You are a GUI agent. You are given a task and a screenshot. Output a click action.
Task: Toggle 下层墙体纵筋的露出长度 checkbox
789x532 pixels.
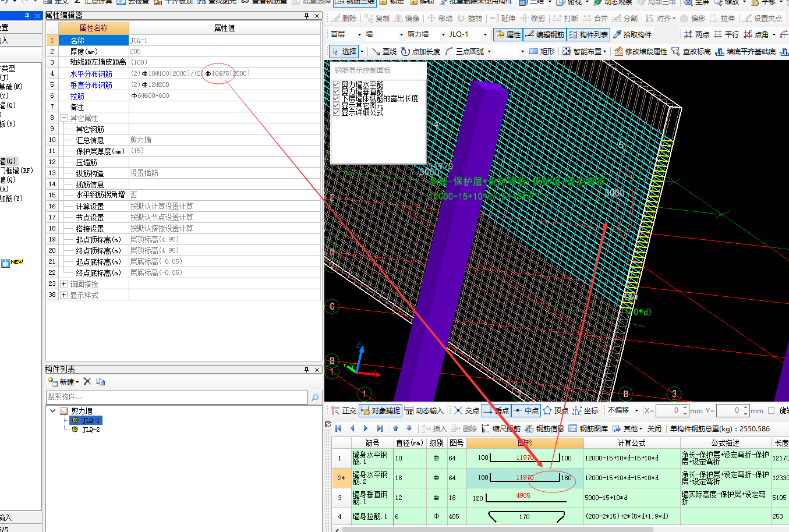(337, 99)
